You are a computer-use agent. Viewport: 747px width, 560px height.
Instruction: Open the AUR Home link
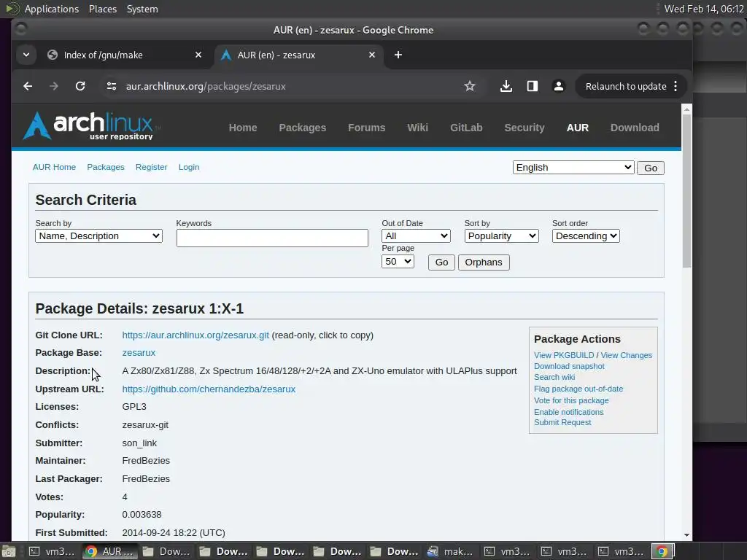[x=54, y=167]
